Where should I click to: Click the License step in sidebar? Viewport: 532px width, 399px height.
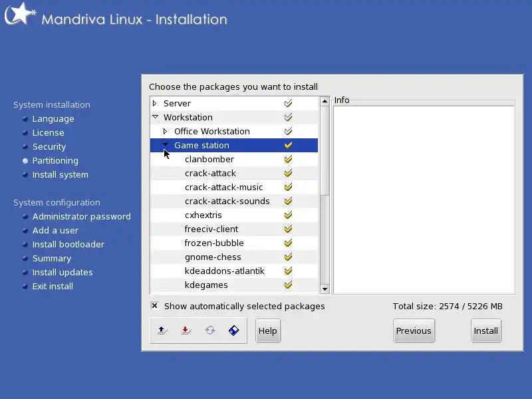48,132
